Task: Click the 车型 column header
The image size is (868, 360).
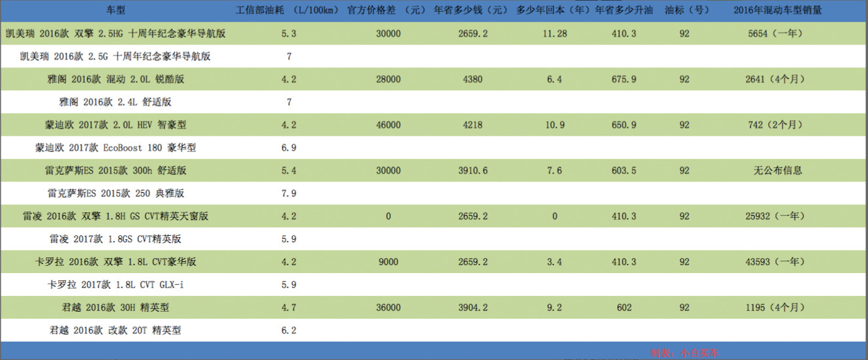Action: point(116,10)
